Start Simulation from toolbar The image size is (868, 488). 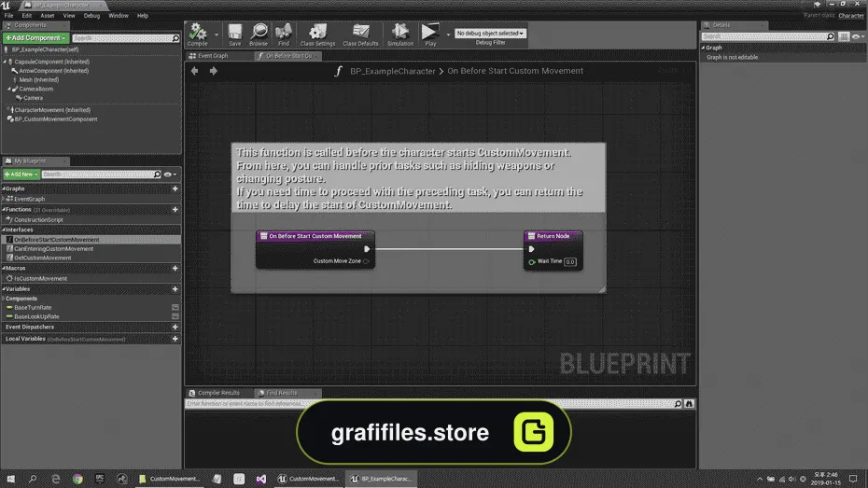[399, 35]
